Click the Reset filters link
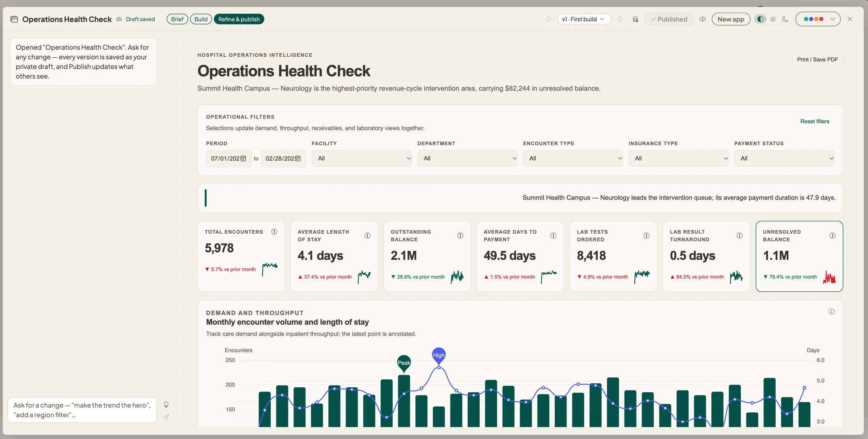This screenshot has height=439, width=868. pos(815,121)
